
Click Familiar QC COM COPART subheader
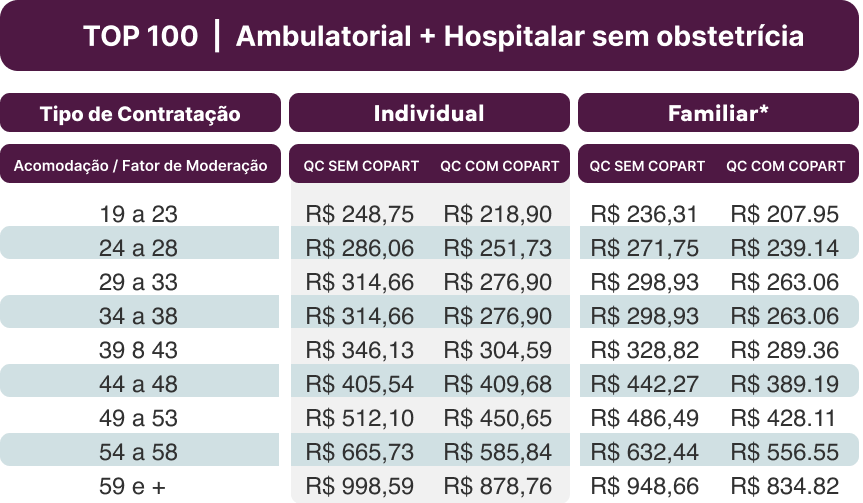[x=785, y=166]
